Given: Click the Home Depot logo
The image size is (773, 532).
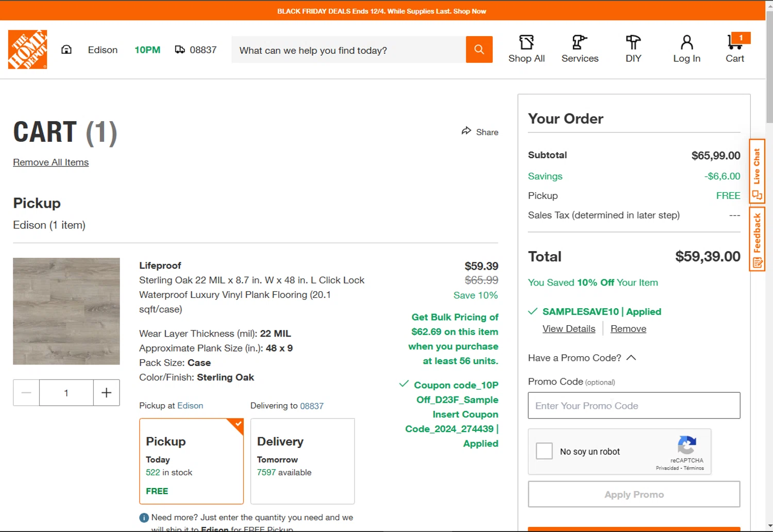Looking at the screenshot, I should 28,49.
